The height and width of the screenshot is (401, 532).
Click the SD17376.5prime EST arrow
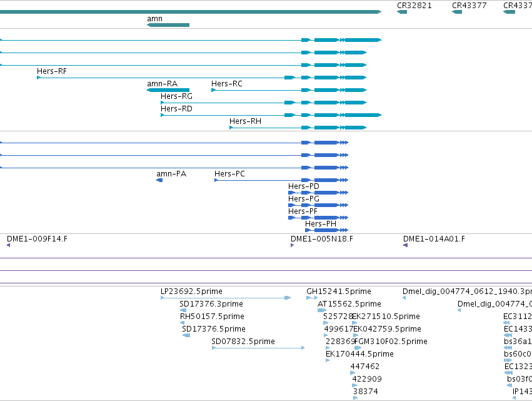tap(186, 335)
